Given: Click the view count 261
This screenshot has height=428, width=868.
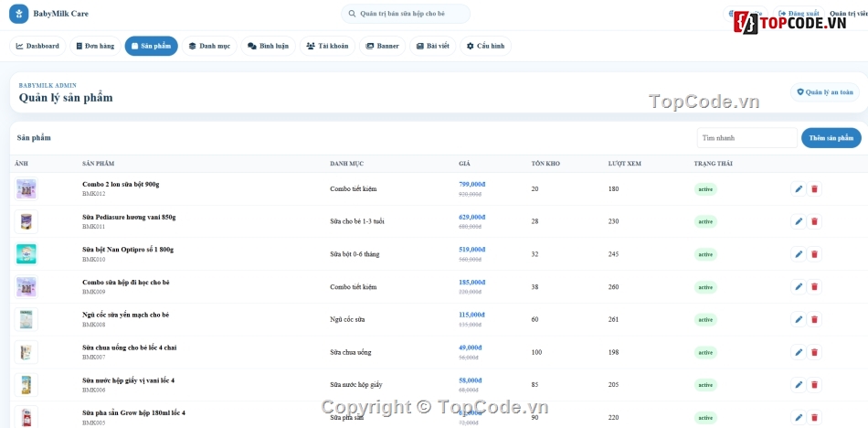Looking at the screenshot, I should 613,319.
